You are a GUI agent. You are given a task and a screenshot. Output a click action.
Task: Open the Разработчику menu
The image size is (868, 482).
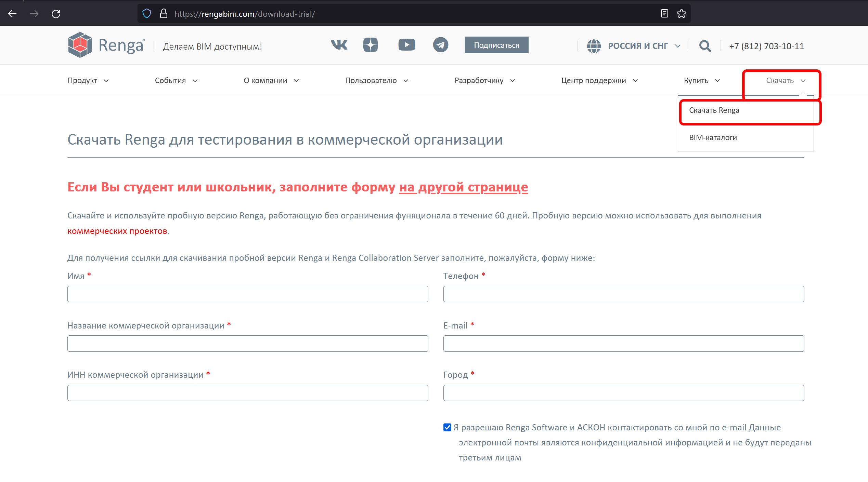(485, 81)
